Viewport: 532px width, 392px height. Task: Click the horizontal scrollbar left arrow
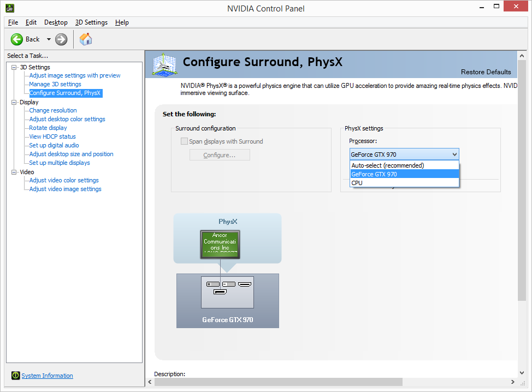click(x=150, y=382)
